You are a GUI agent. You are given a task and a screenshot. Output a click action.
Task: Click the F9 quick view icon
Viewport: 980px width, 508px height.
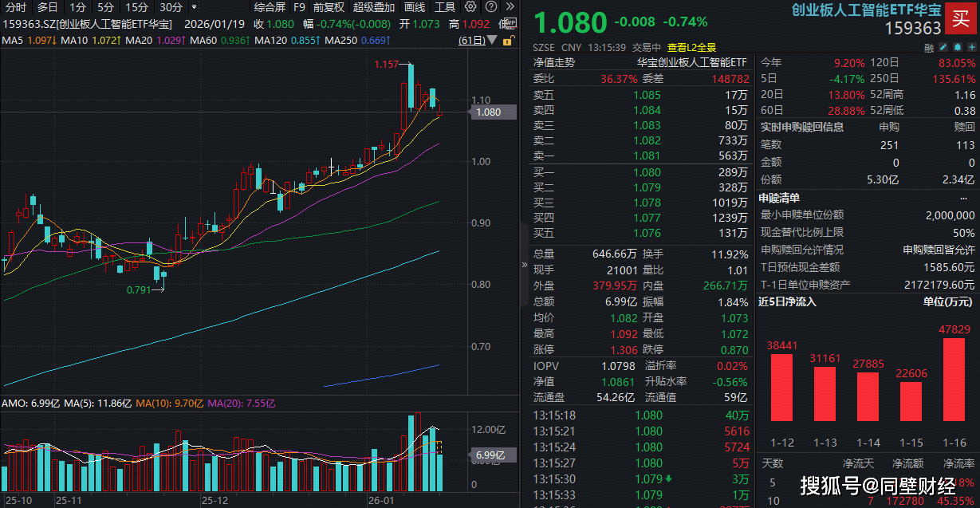[x=299, y=7]
